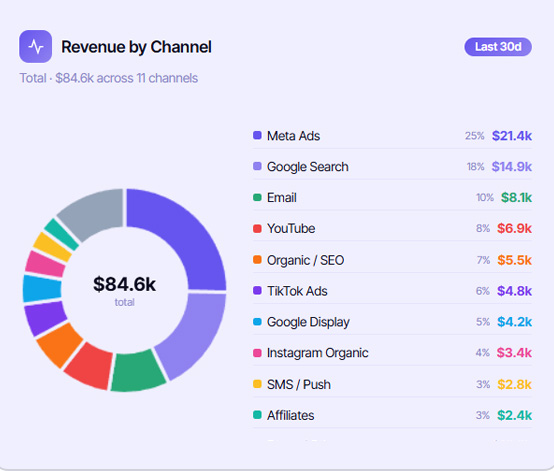The height and width of the screenshot is (471, 554).
Task: Click the 6% TikTok Ads percentage
Action: pyautogui.click(x=483, y=291)
